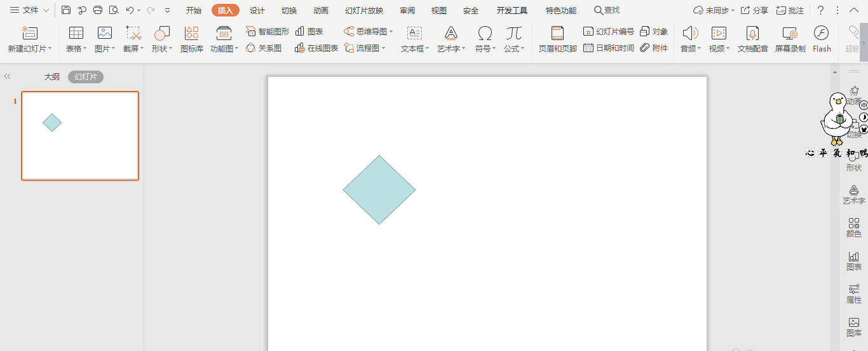
Task: Insert an 附件 attachment
Action: 654,48
